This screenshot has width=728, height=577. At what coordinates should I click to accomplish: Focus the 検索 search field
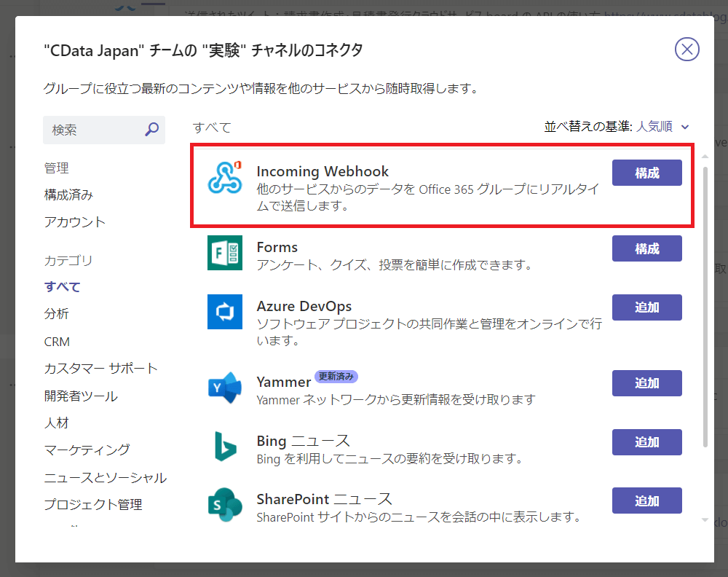[x=104, y=130]
